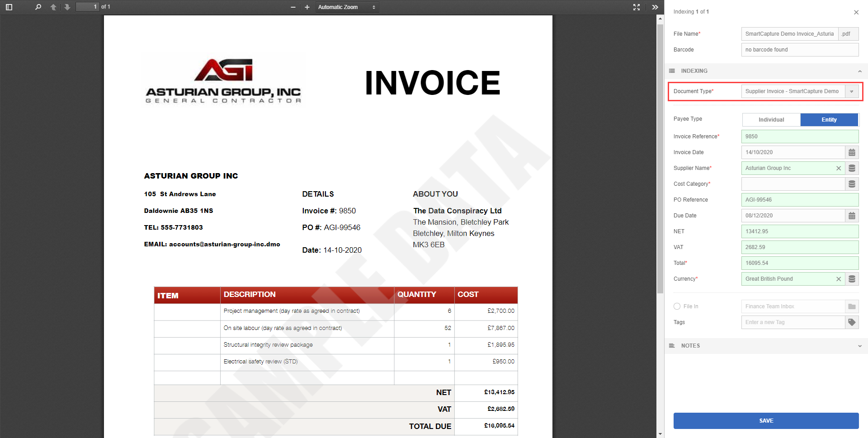Open the viewer tools double-arrow menu

[655, 7]
